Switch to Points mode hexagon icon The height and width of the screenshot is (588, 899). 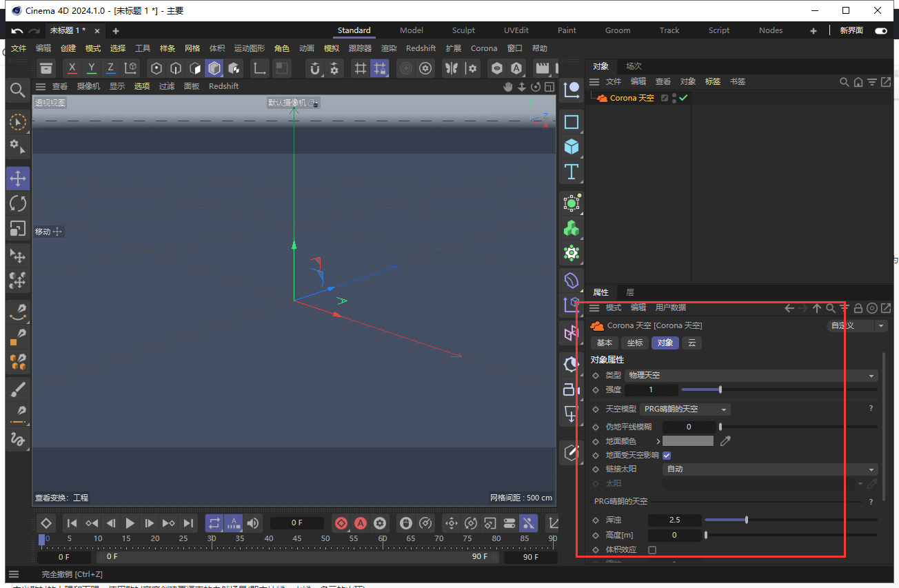pos(156,68)
